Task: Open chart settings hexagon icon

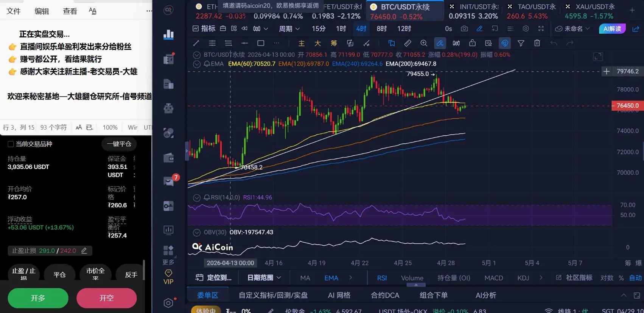Action: click(x=526, y=29)
